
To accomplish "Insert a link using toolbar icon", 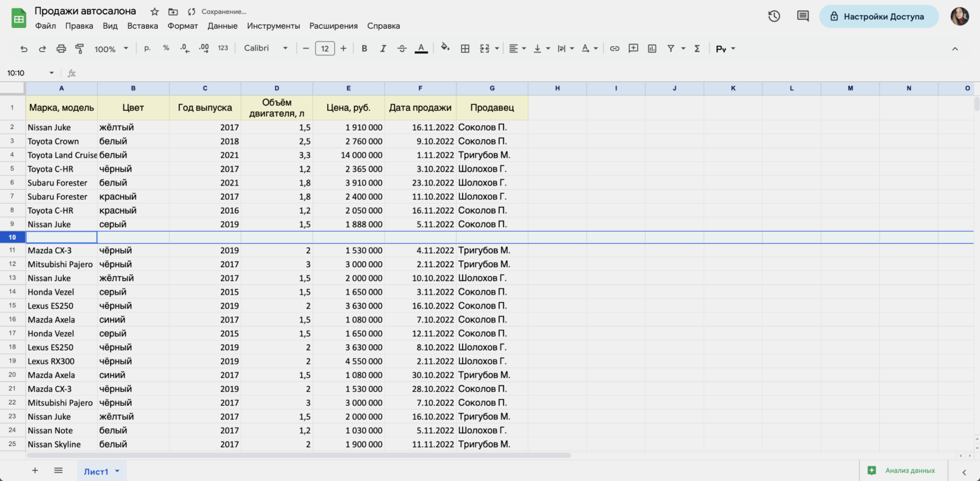I will (x=614, y=48).
